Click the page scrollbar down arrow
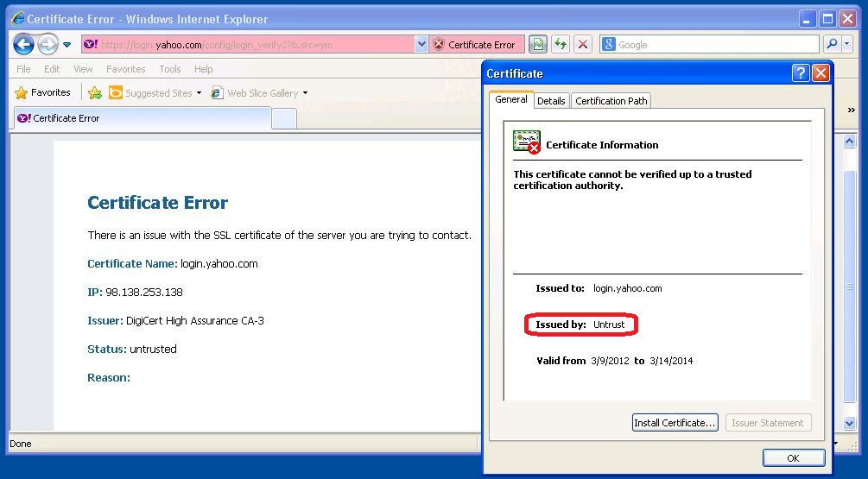 pyautogui.click(x=849, y=424)
